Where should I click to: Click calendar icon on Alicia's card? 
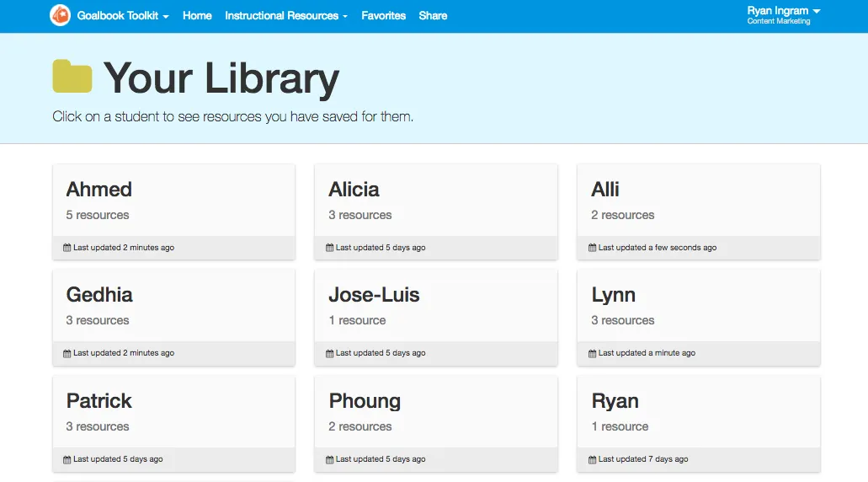click(330, 248)
